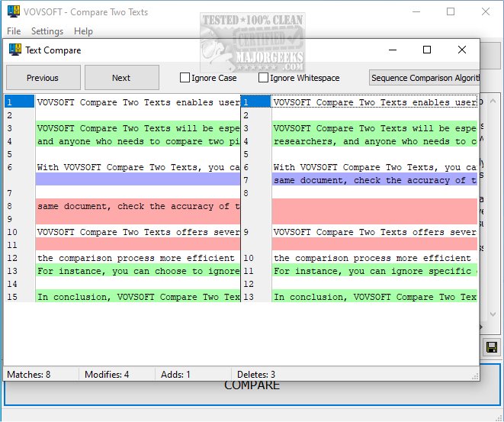Minimize the Text Compare window

click(x=393, y=50)
